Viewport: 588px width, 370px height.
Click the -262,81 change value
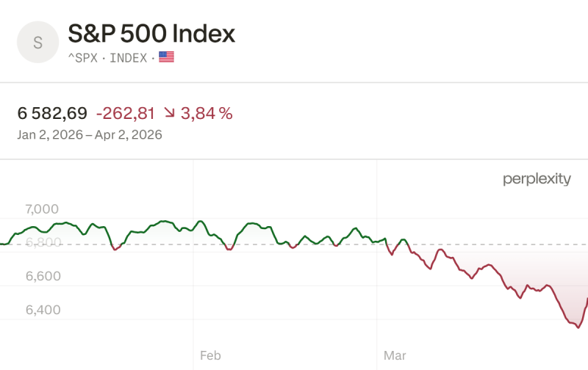point(126,113)
